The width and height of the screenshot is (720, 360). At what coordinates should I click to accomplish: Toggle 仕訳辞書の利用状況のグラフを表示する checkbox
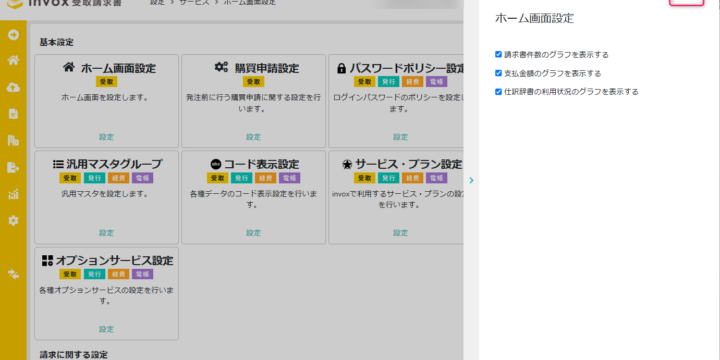coord(498,92)
